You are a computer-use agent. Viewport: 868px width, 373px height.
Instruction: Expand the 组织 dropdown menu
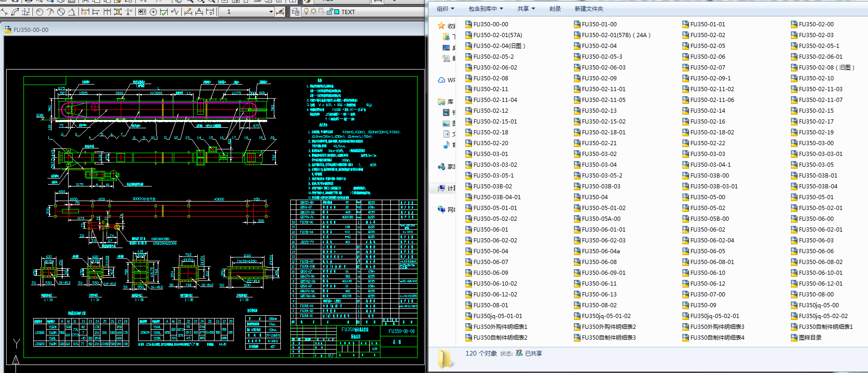pos(445,9)
